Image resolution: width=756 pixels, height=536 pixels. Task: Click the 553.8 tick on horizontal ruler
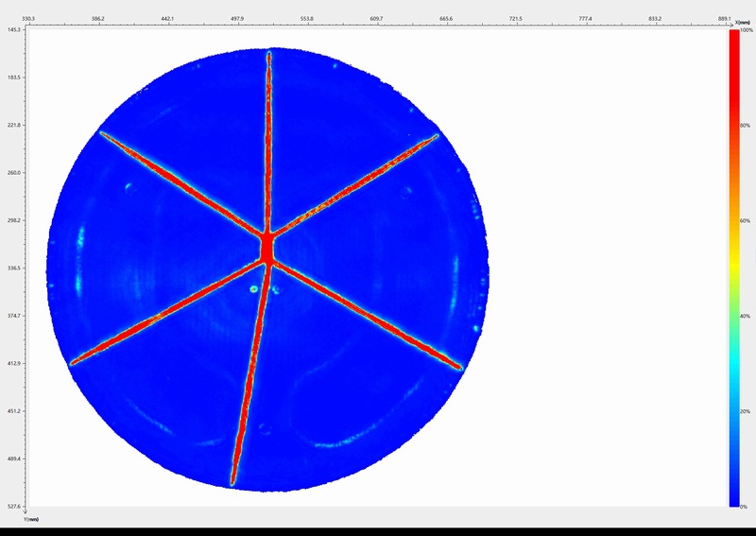tap(306, 18)
